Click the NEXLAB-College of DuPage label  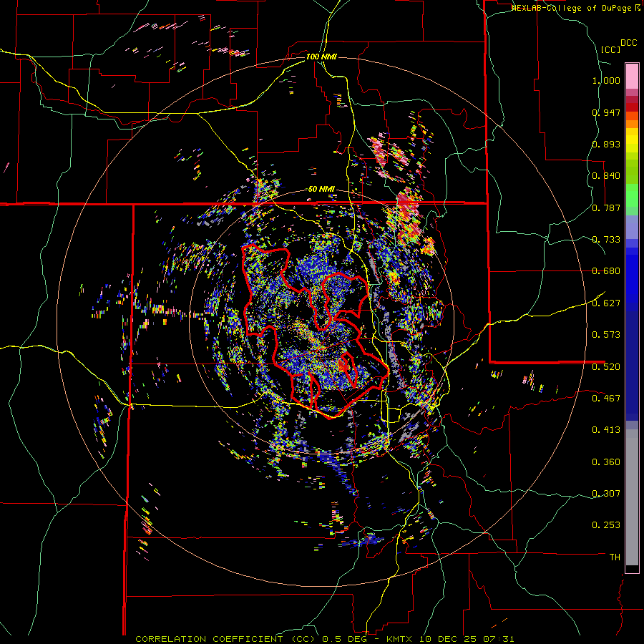pyautogui.click(x=572, y=8)
